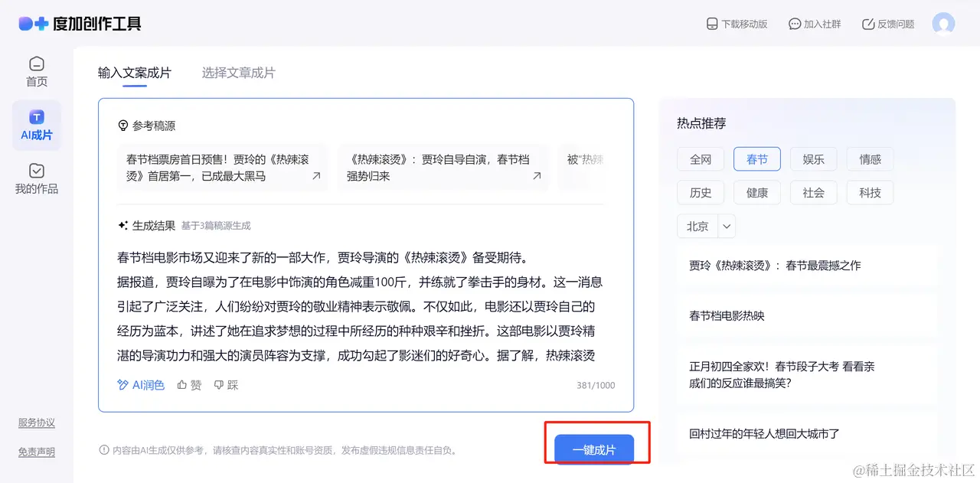
Task: Click into the generated script text area
Action: tap(360, 306)
